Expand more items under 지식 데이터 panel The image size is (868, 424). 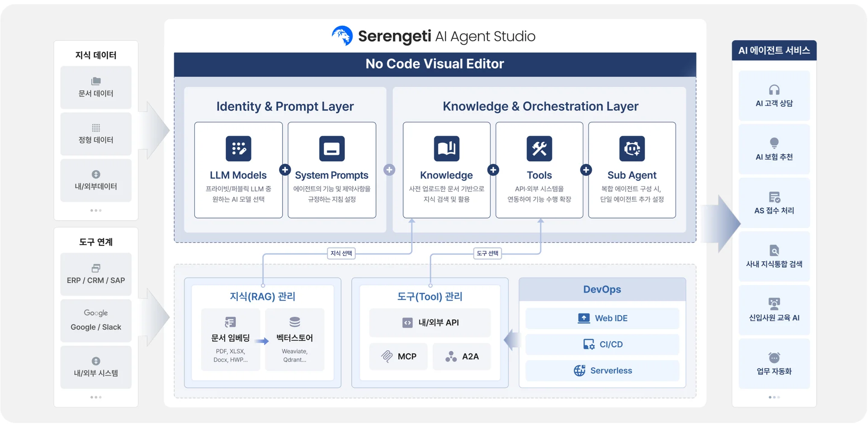[96, 210]
